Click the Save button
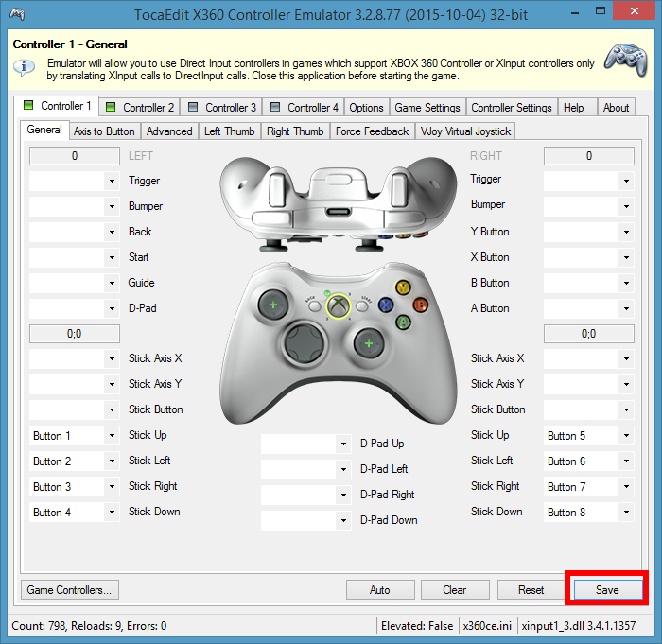This screenshot has height=644, width=662. coord(607,589)
